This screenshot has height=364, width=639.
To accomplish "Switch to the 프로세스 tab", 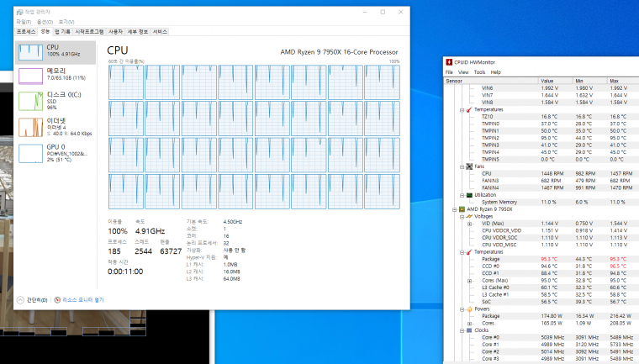I will (26, 32).
